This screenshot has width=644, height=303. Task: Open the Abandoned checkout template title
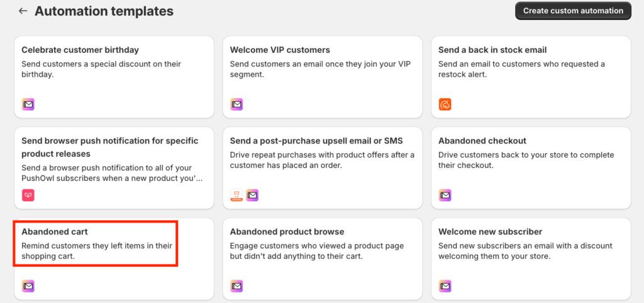[x=482, y=141]
